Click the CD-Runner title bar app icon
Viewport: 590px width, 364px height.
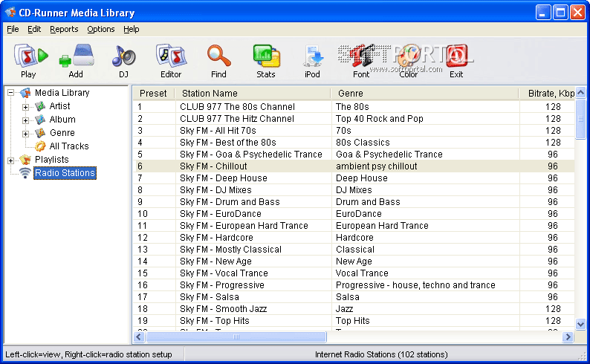tap(10, 13)
